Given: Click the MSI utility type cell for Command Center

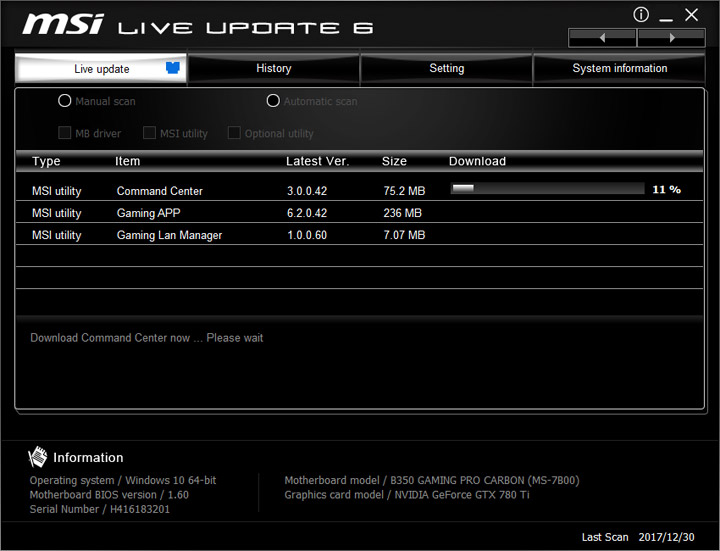Looking at the screenshot, I should 56,191.
